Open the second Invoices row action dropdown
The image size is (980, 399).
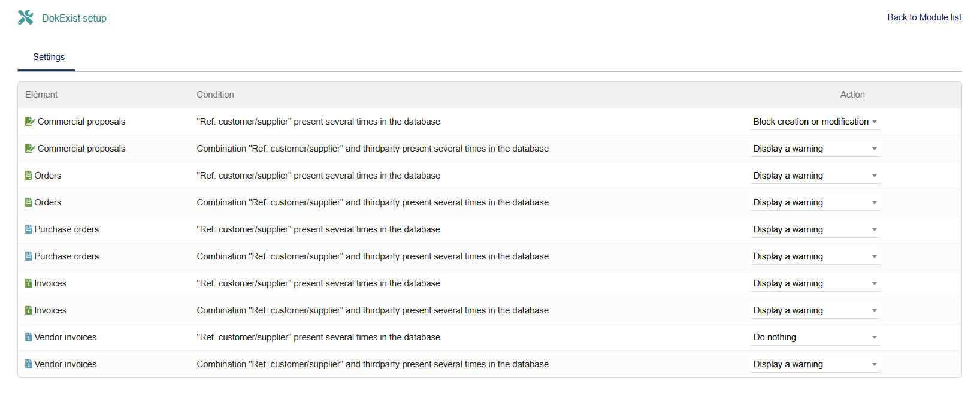click(815, 310)
